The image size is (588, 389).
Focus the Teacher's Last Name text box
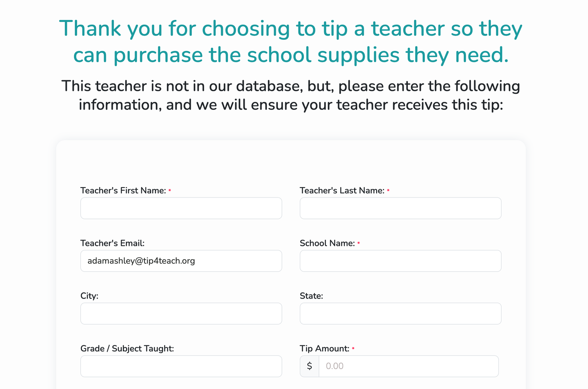(400, 208)
